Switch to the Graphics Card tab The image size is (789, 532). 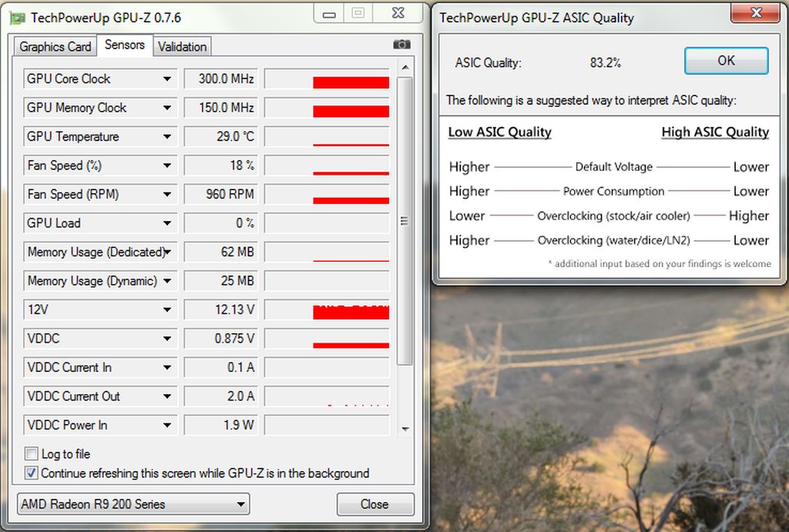point(55,47)
